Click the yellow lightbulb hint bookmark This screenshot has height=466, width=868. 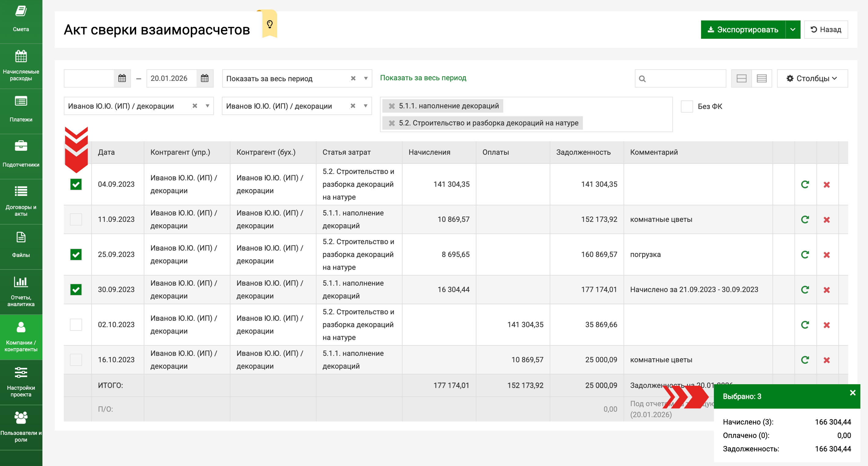point(269,24)
